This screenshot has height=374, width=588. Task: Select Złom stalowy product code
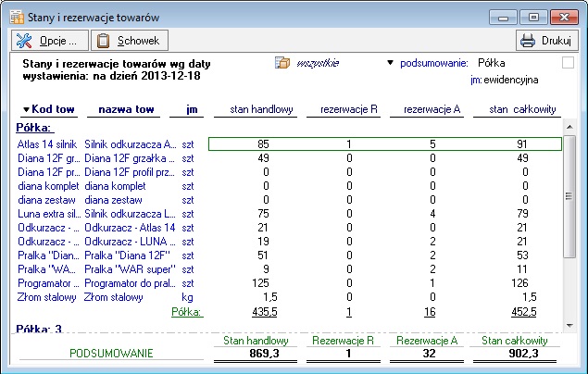click(47, 297)
